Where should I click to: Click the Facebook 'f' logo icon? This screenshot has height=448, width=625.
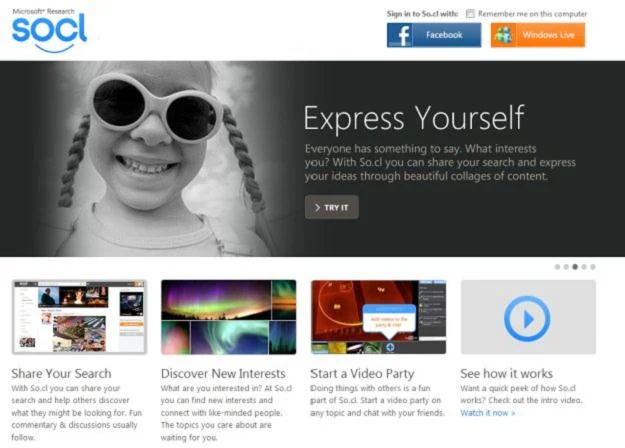[x=401, y=35]
